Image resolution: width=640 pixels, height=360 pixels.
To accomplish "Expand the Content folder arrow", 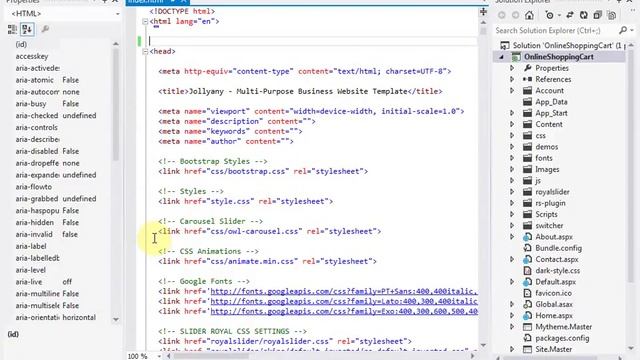I will [x=512, y=124].
